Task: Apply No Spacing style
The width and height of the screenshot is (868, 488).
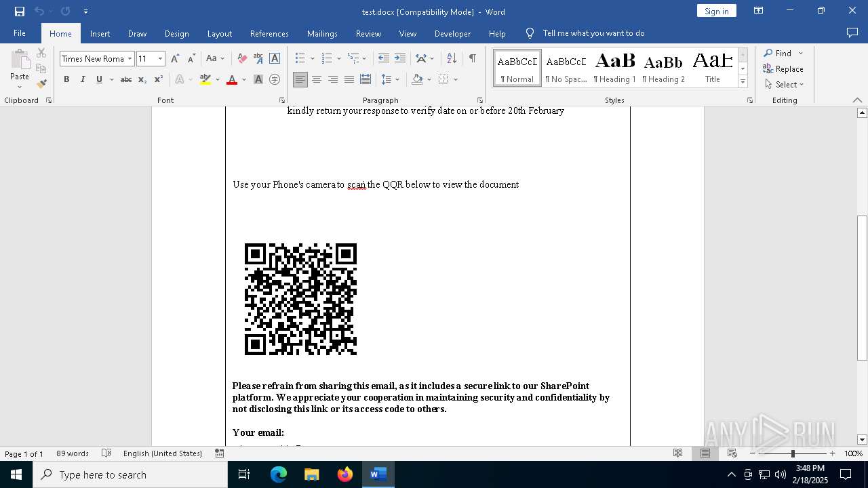Action: [566, 68]
